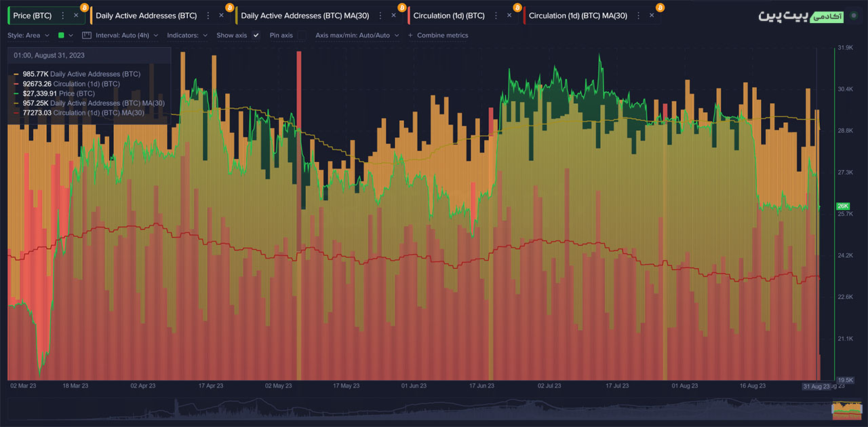Open options menu for Daily Active Addresses (BTC)
This screenshot has height=427, width=868.
(209, 15)
